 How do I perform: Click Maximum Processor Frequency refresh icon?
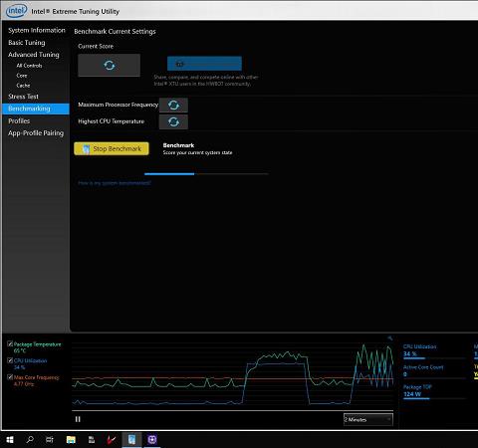click(x=173, y=106)
